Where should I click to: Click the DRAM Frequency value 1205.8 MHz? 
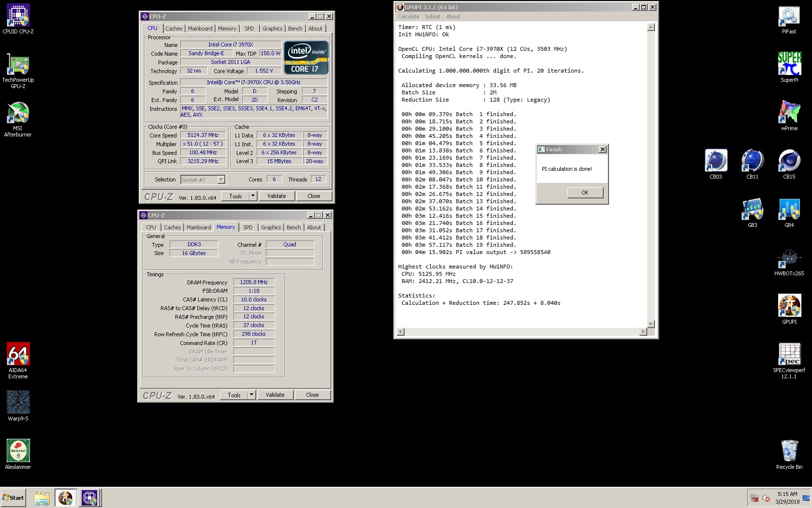[254, 282]
